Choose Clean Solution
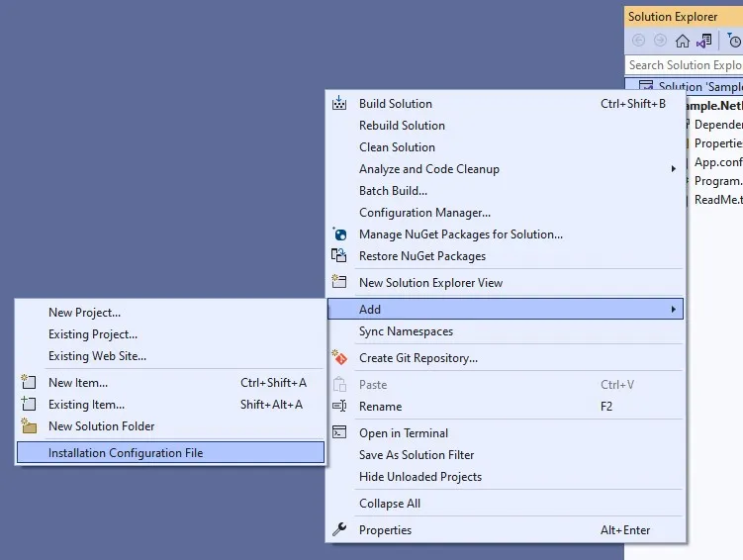This screenshot has width=743, height=560. (x=507, y=147)
